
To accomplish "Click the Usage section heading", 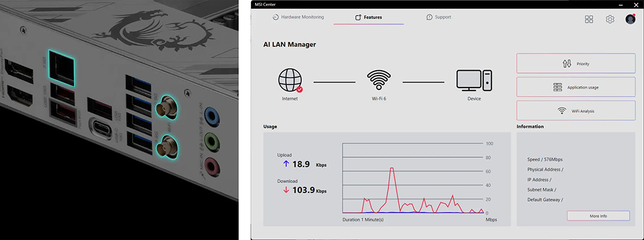I will 270,127.
